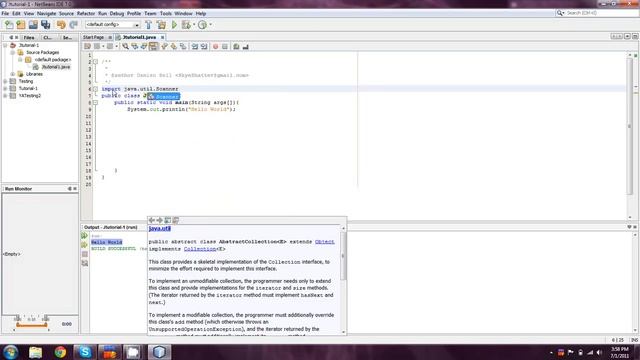Start macro recording red circle button
The height and width of the screenshot is (360, 640).
tap(216, 47)
